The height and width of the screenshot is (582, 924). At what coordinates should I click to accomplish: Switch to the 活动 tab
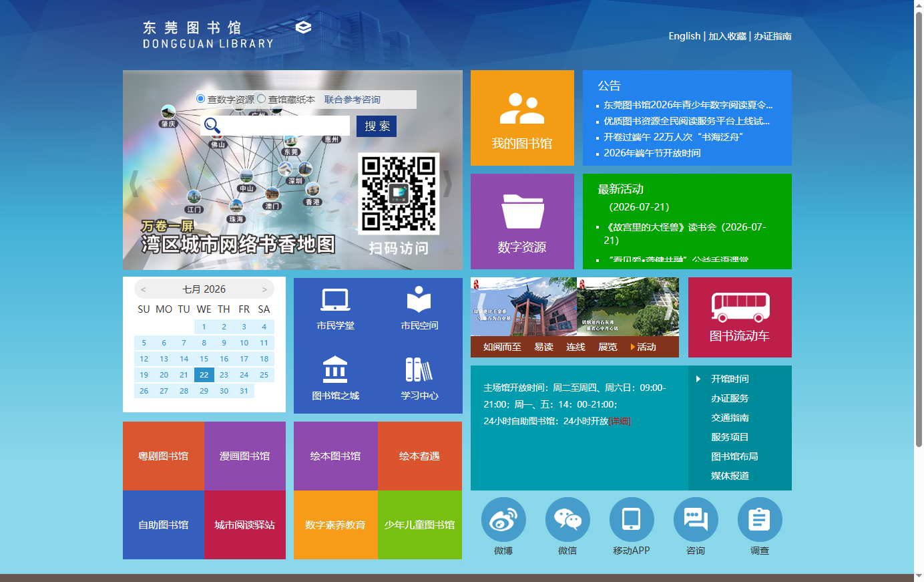646,347
